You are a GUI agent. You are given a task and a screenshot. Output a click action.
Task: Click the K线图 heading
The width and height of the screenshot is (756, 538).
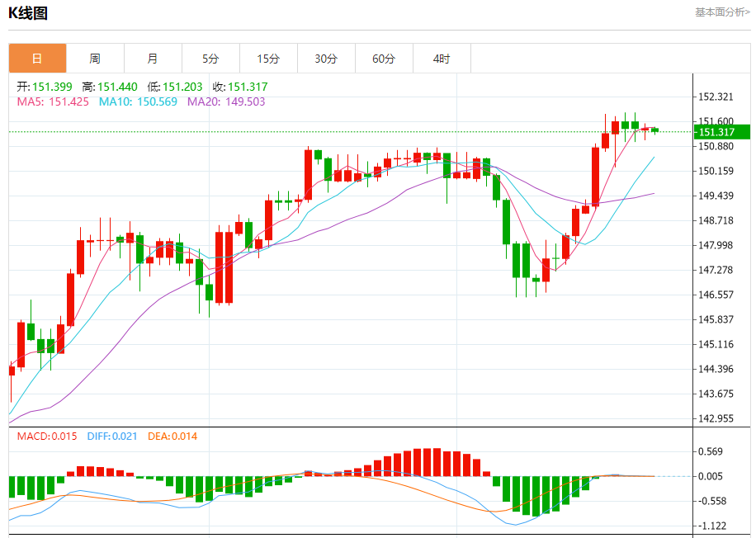(x=28, y=13)
